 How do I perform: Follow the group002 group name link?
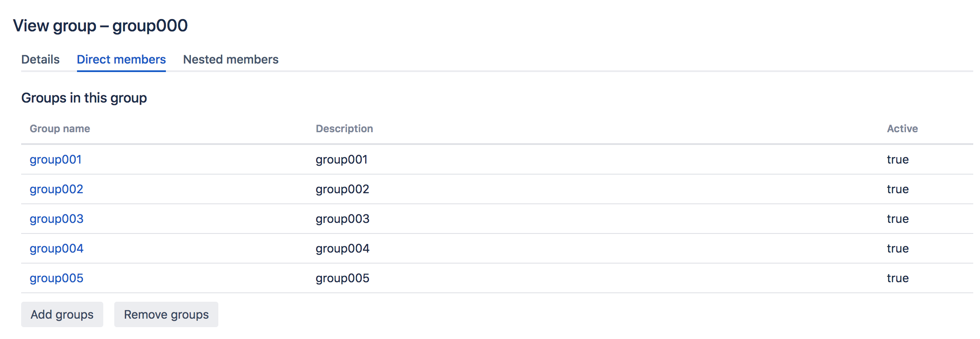tap(56, 189)
